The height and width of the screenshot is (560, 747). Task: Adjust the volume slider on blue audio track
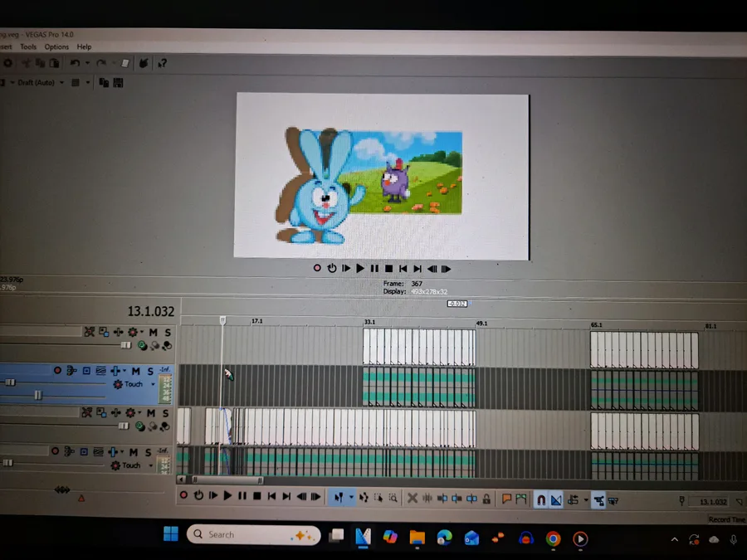tap(10, 382)
